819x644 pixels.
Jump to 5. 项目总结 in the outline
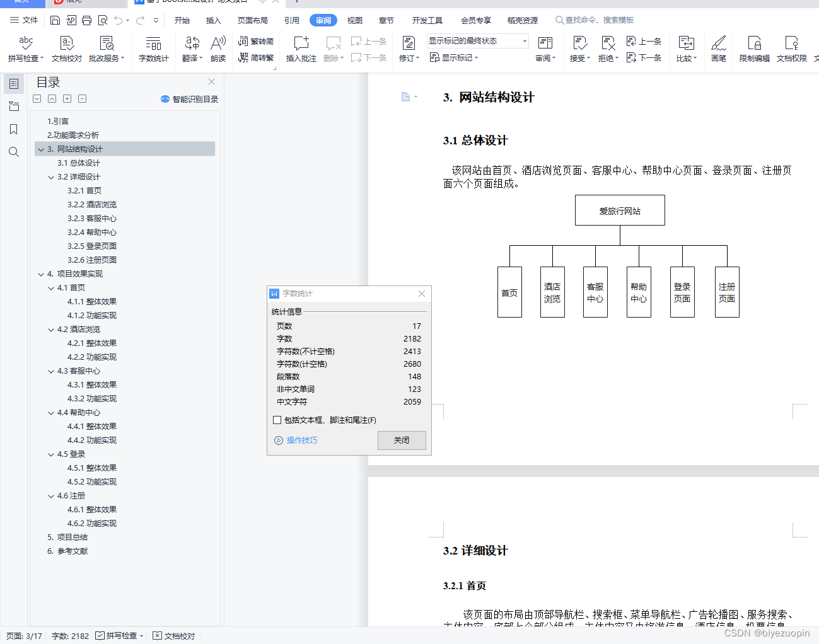67,538
